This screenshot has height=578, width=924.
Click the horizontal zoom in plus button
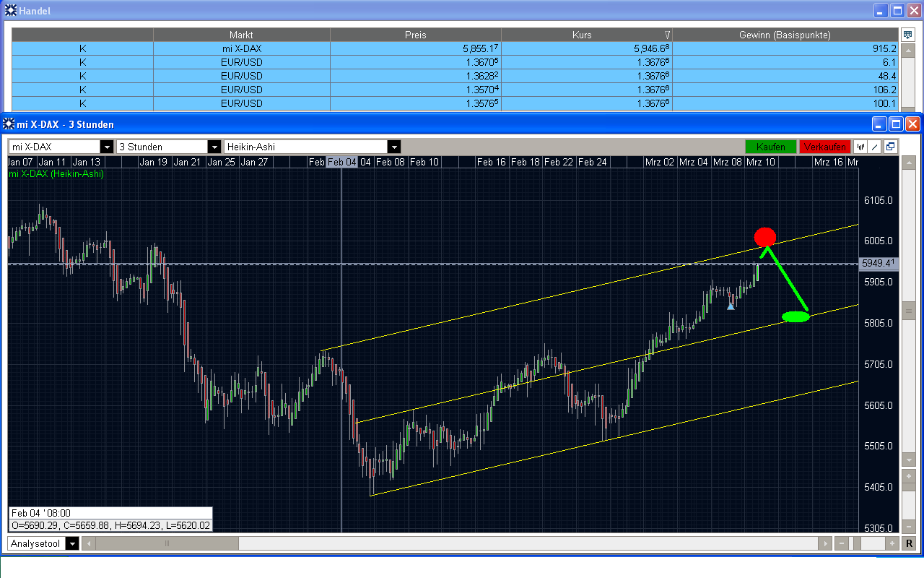pos(892,543)
